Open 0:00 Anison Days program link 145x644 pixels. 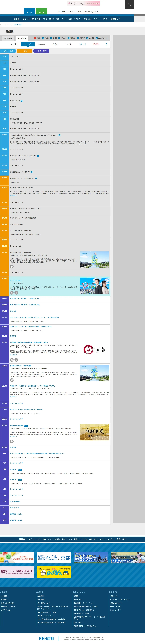pos(38,453)
